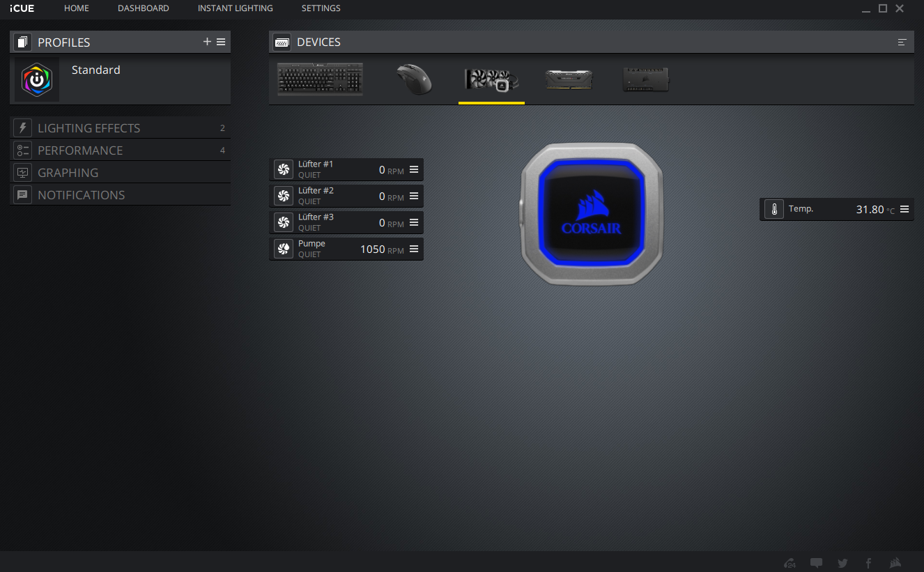Viewport: 924px width, 572px height.
Task: Click the Lüfter #2 label
Action: pyautogui.click(x=316, y=191)
